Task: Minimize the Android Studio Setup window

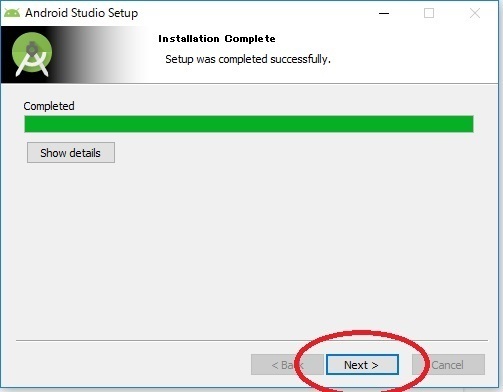Action: (384, 13)
